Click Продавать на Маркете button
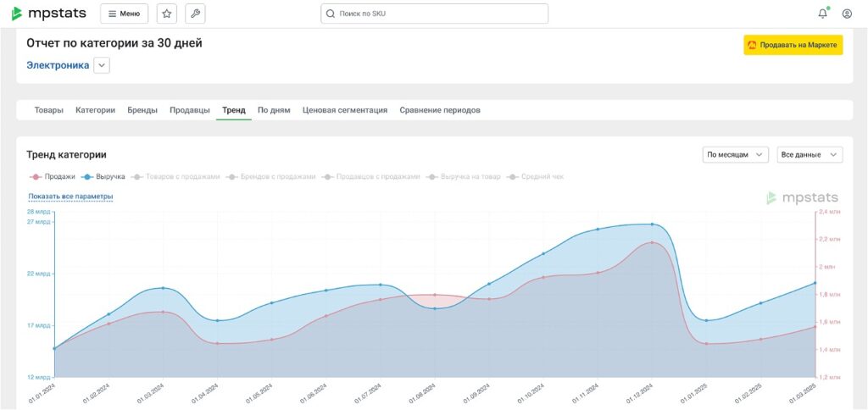Viewport: 868px width, 410px height. [x=793, y=45]
